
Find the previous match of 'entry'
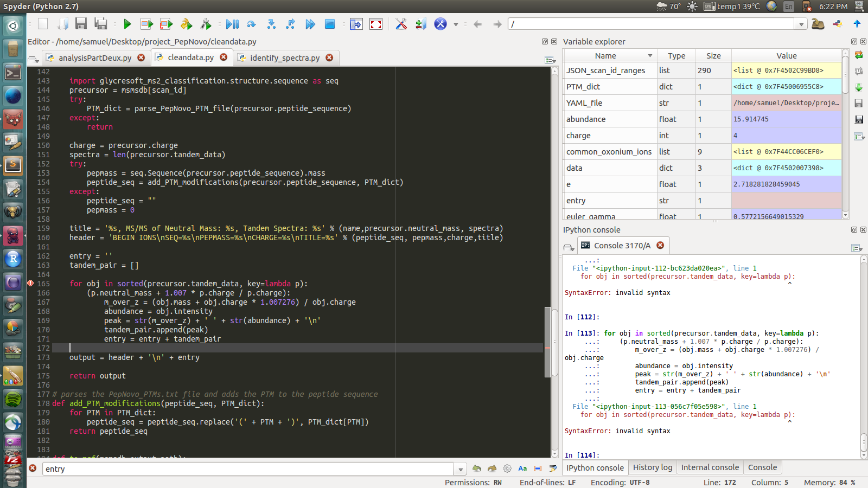(477, 468)
